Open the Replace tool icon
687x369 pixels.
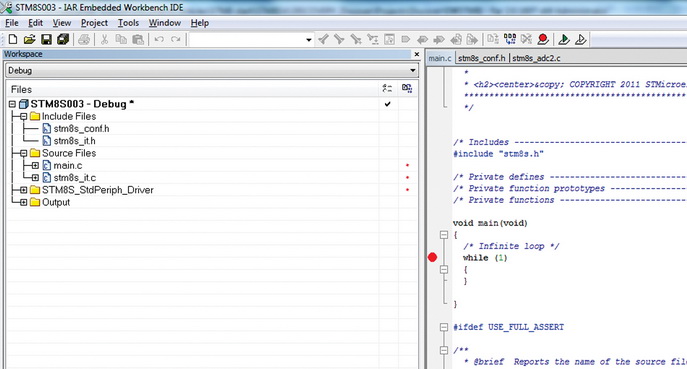click(x=372, y=39)
